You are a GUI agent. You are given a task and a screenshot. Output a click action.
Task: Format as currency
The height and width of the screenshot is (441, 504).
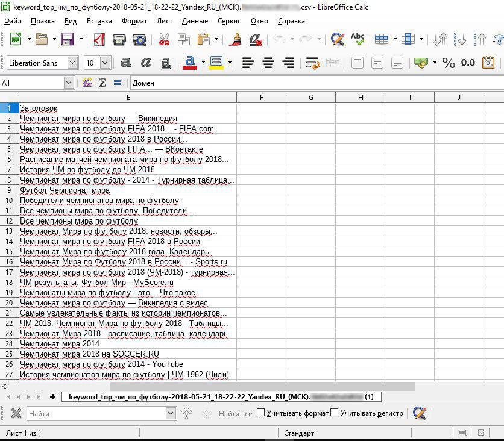tap(421, 63)
